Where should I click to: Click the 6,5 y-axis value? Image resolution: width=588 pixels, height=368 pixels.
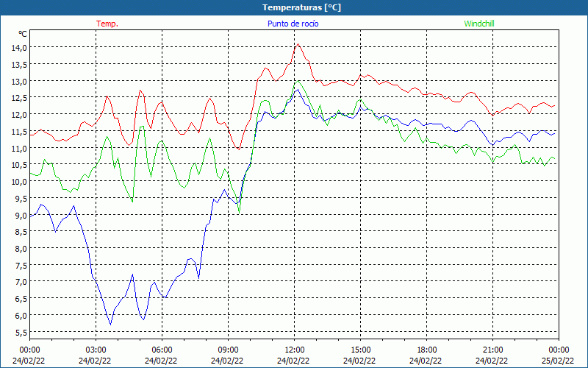click(x=21, y=299)
